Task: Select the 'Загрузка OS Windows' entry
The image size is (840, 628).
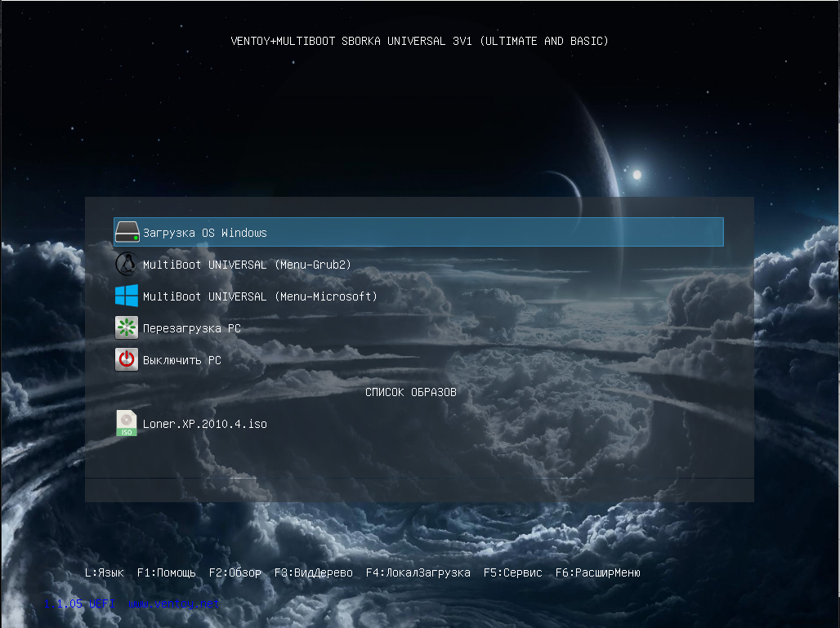Action: (x=205, y=233)
